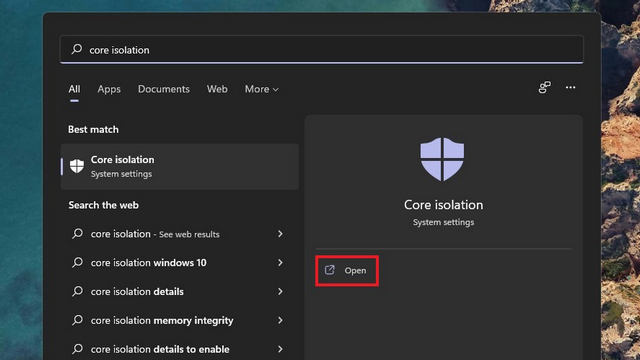This screenshot has width=640, height=360.
Task: Expand the chevron for 'core isolation details'
Action: pyautogui.click(x=280, y=291)
